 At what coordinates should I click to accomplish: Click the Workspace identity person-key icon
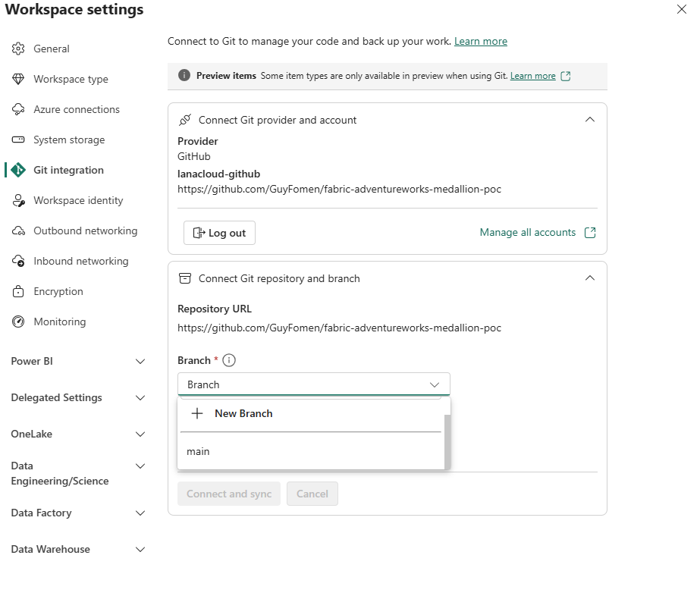tap(18, 200)
